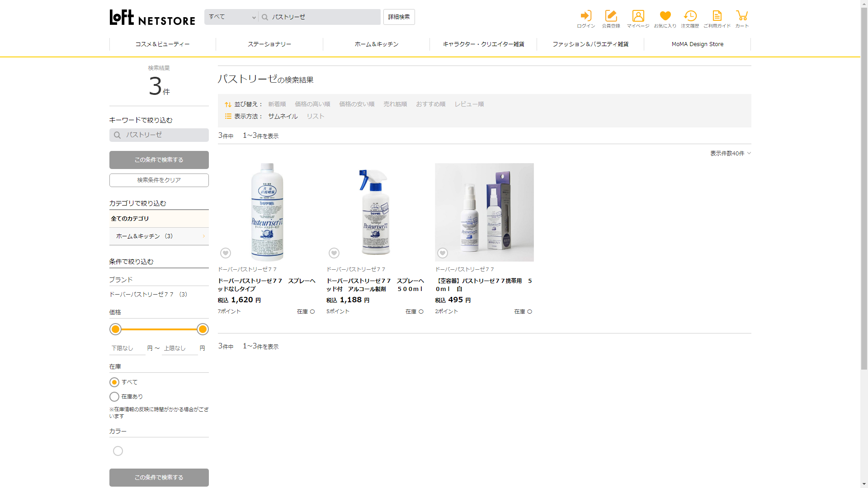Open the usage guide icon
This screenshot has height=488, width=868.
point(717,17)
